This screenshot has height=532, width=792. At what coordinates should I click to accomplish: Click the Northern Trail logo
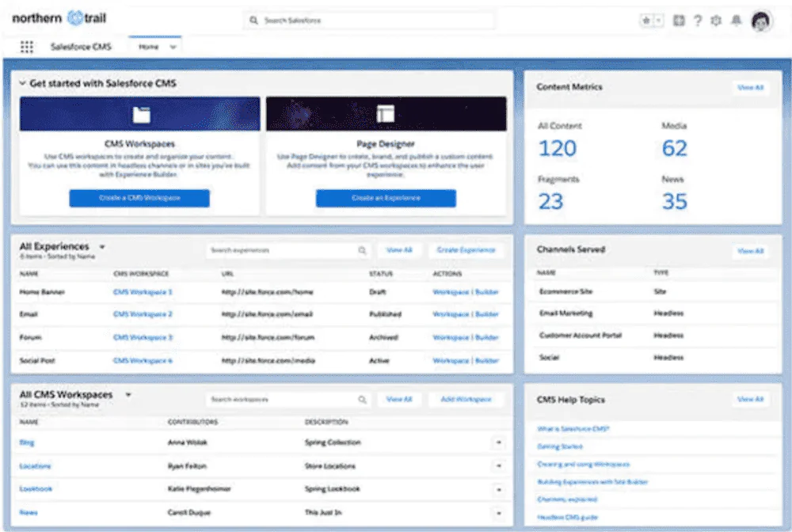[x=59, y=18]
